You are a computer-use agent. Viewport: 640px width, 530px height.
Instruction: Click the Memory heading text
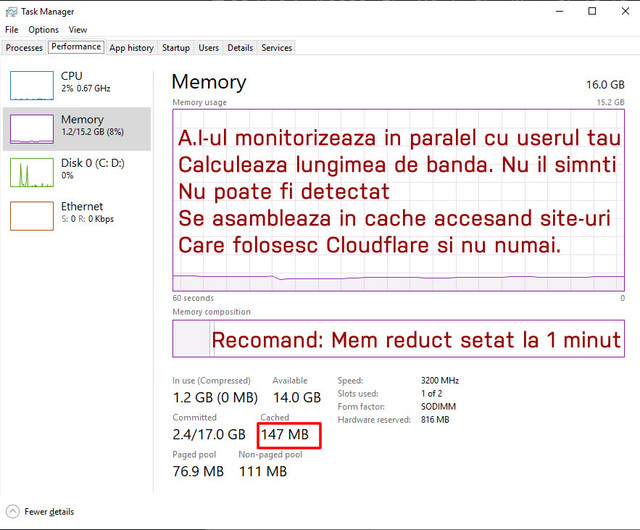209,82
